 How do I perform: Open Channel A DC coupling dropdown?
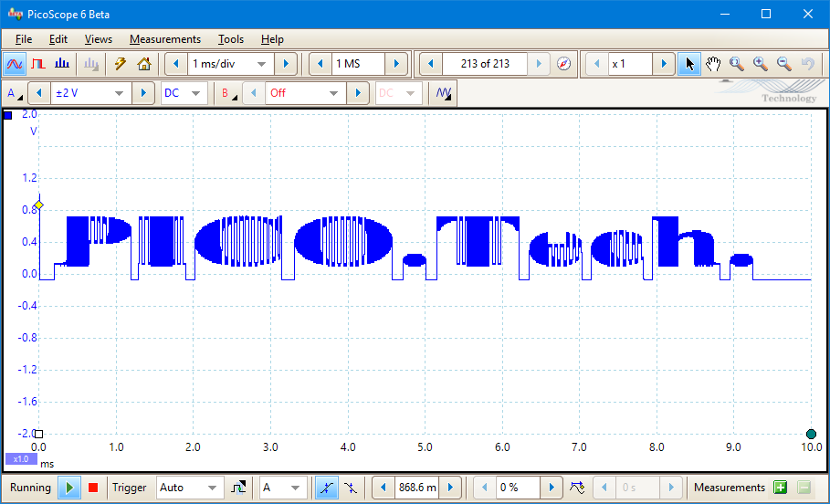(184, 93)
